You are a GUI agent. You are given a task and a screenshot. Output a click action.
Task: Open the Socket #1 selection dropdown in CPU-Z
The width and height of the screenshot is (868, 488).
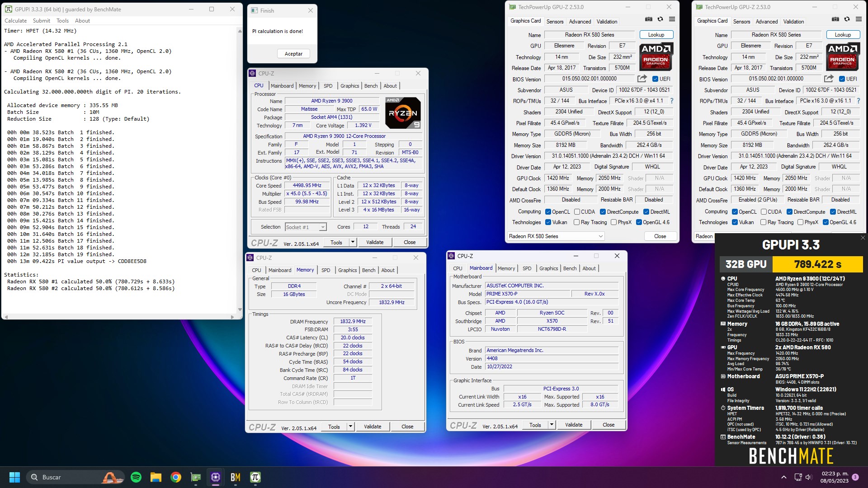click(x=306, y=227)
